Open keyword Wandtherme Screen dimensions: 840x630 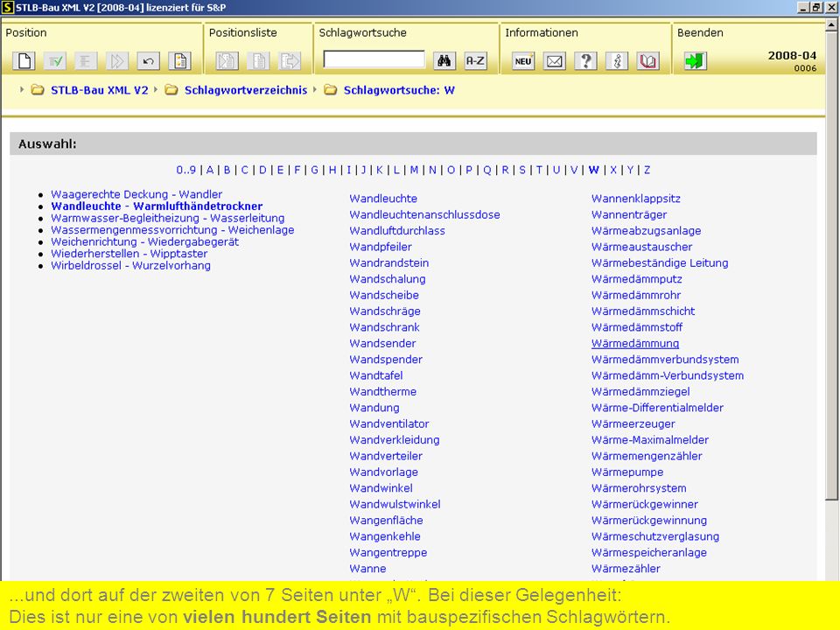click(x=383, y=392)
